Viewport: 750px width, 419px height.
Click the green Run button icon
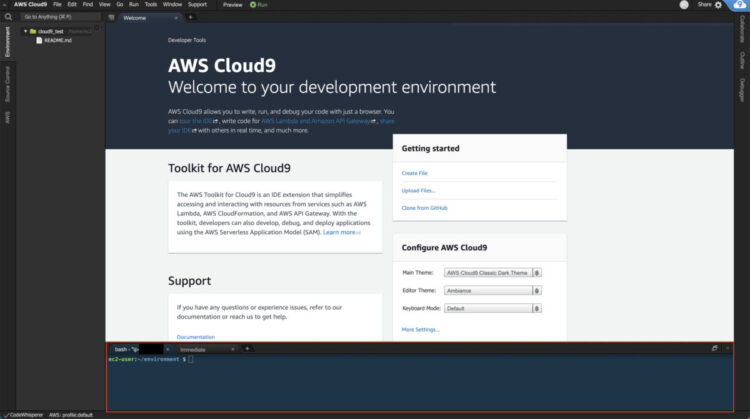253,5
